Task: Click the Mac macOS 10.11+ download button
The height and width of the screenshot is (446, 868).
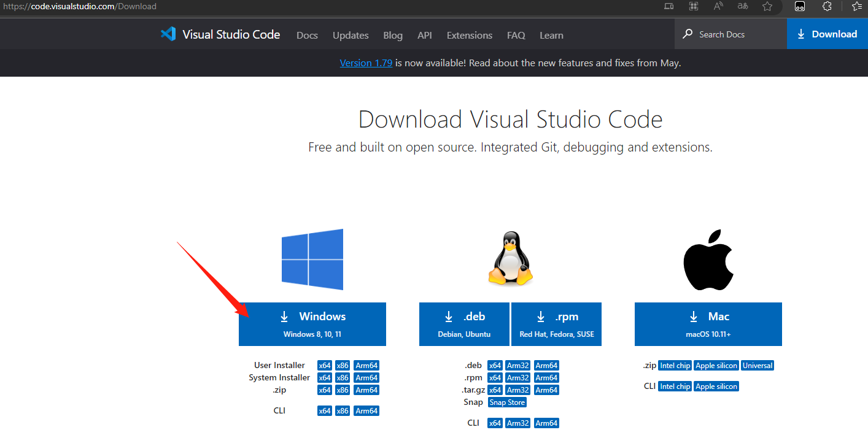Action: (x=708, y=324)
